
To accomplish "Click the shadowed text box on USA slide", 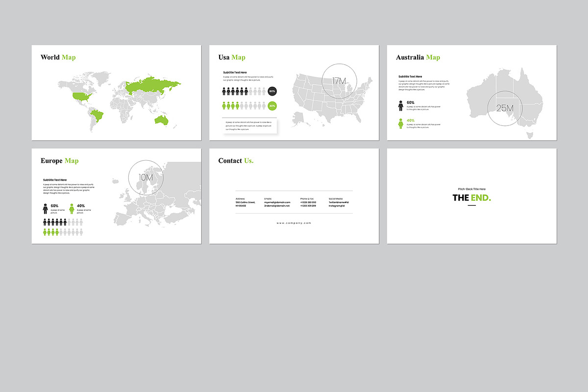I will 249,125.
